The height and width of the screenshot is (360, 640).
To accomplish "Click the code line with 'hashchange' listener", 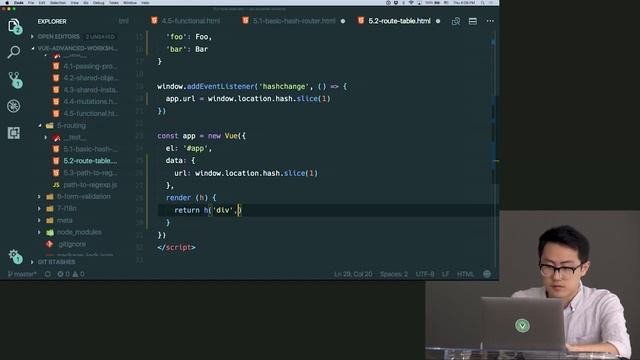I will click(x=252, y=87).
